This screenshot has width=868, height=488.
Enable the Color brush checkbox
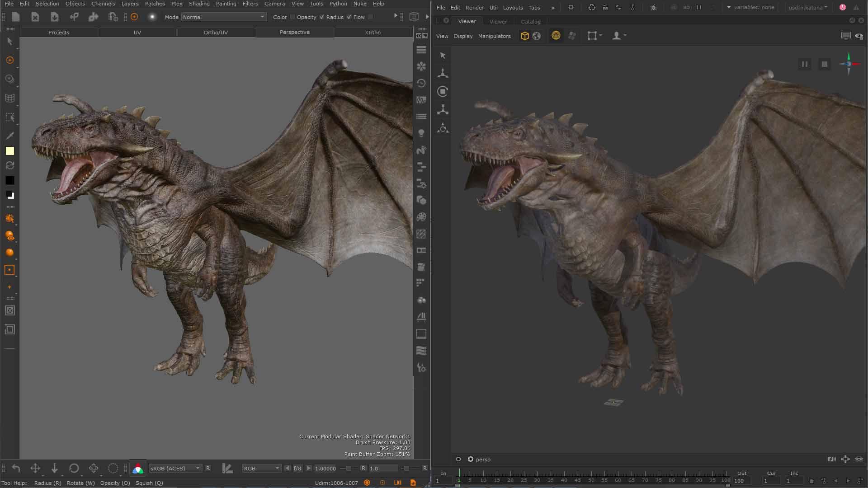point(292,17)
